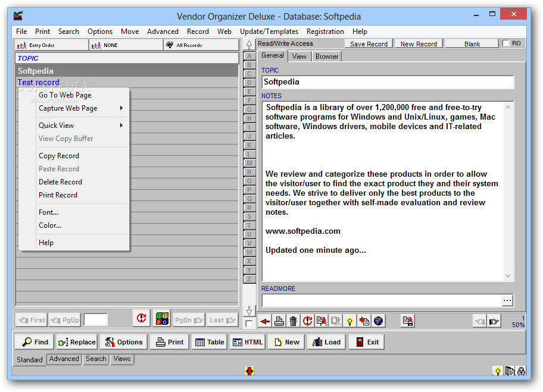Jump to letter S in the alphabet index
The height and width of the screenshot is (392, 543).
(249, 217)
